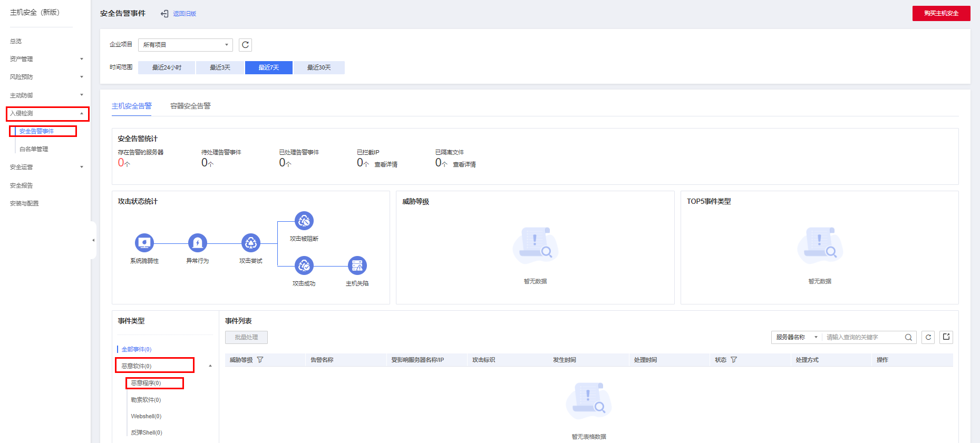980x443 pixels.
Task: Open the enterprise project dropdown (所有项目)
Action: [x=185, y=45]
